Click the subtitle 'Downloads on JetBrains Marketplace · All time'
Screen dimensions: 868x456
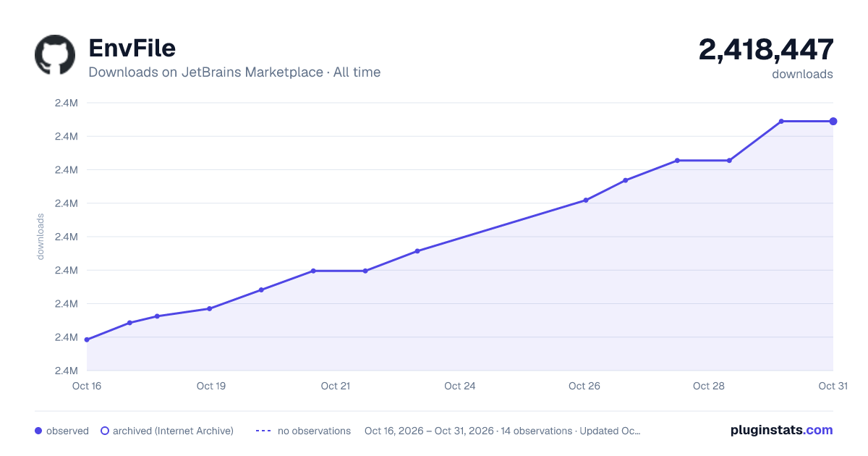(234, 72)
